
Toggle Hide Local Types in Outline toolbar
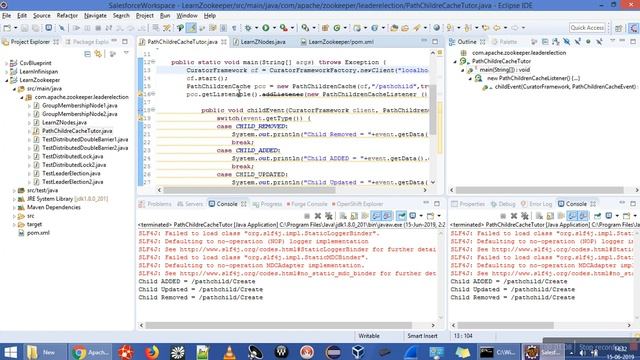click(x=599, y=42)
